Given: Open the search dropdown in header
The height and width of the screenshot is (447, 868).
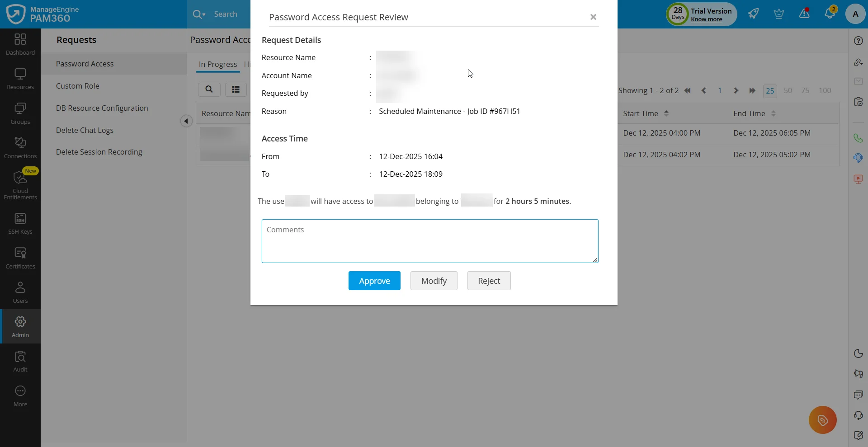Looking at the screenshot, I should tap(199, 14).
